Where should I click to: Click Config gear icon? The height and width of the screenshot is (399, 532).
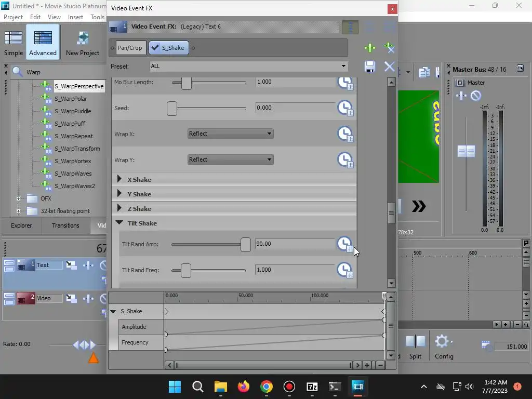click(x=442, y=341)
